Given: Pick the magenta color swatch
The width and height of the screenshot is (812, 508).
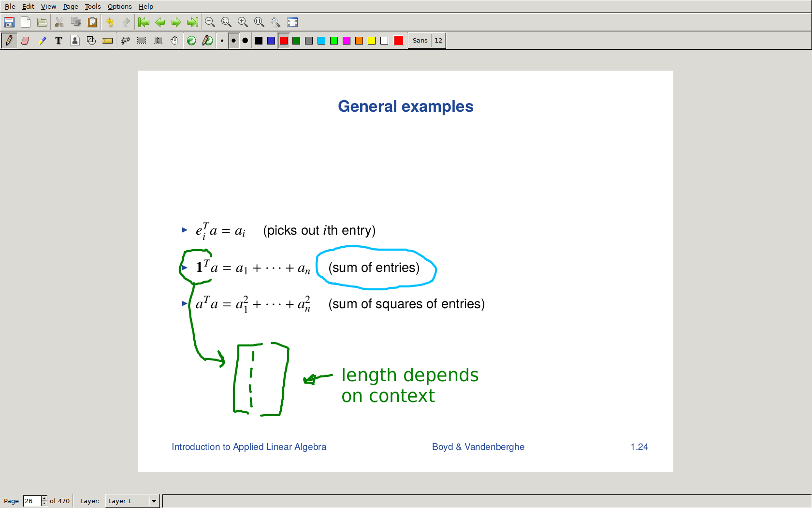Looking at the screenshot, I should click(x=347, y=41).
